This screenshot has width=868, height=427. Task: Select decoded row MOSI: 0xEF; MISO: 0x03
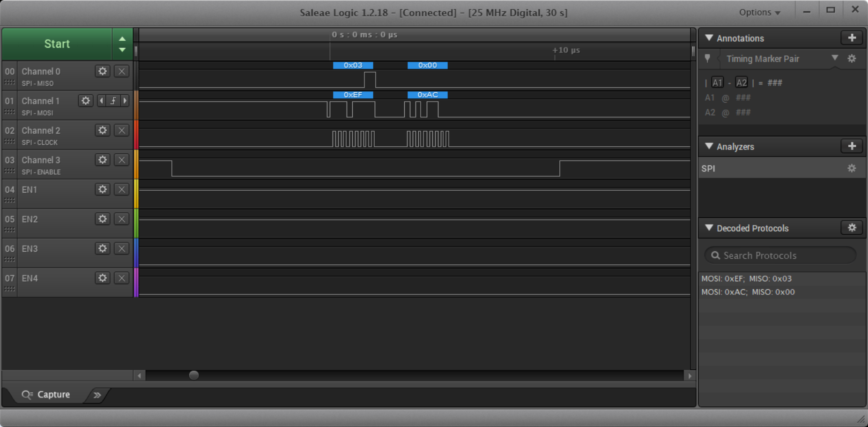point(746,278)
